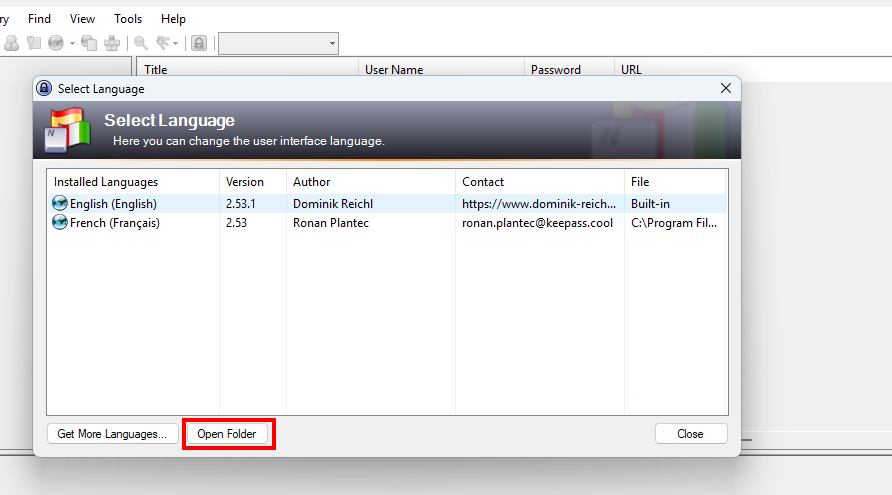Image resolution: width=892 pixels, height=495 pixels.
Task: Click the globe icon beside English (English)
Action: point(60,204)
